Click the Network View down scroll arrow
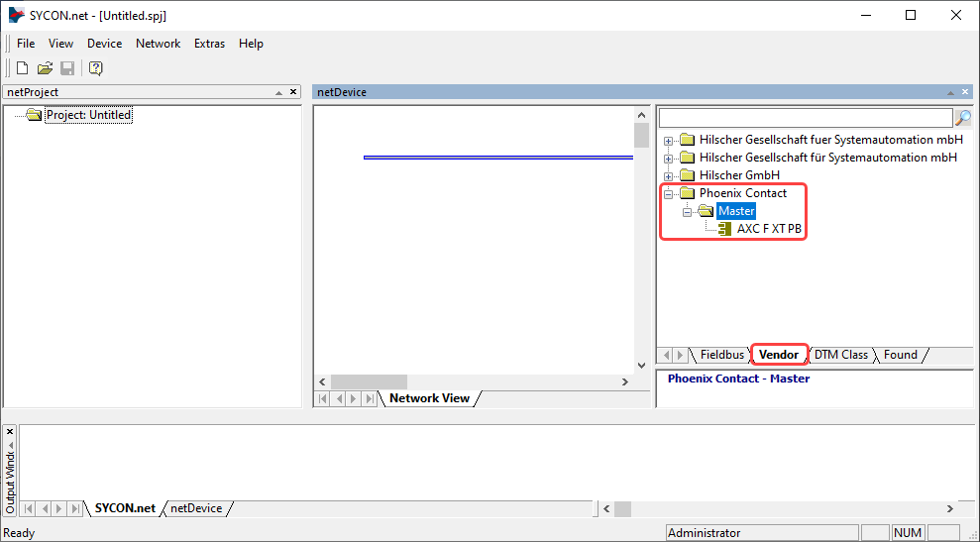Screen dimensions: 980x542 pos(641,366)
